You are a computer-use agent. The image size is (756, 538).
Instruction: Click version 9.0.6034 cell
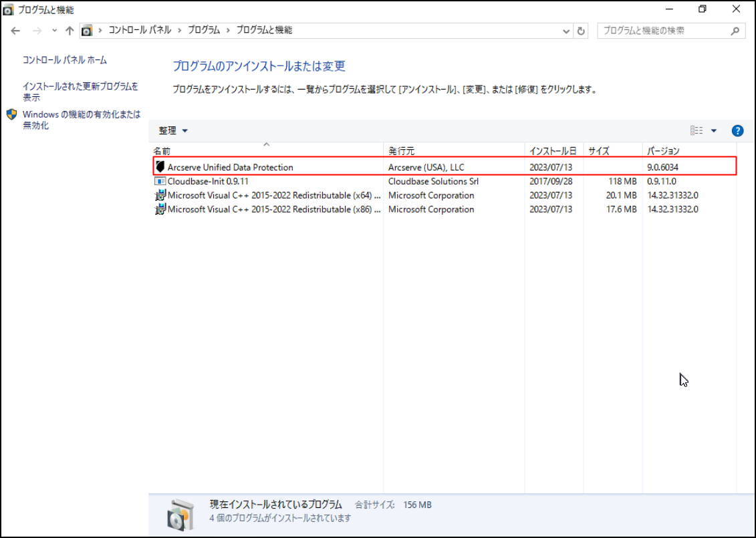662,167
